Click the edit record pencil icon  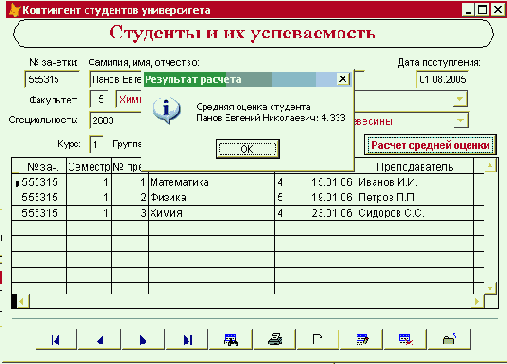coord(362,339)
